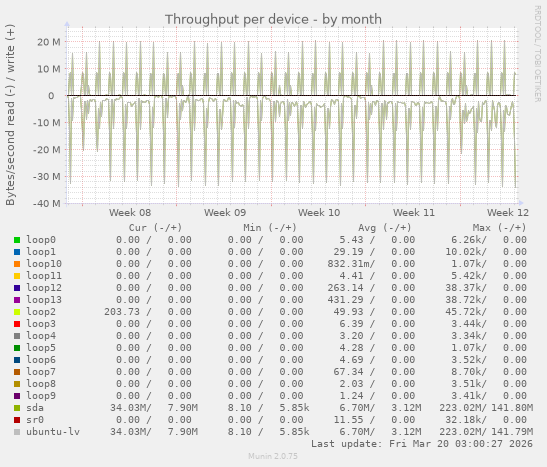The height and width of the screenshot is (467, 547).
Task: Select the loop10 legend label
Action: (x=44, y=264)
